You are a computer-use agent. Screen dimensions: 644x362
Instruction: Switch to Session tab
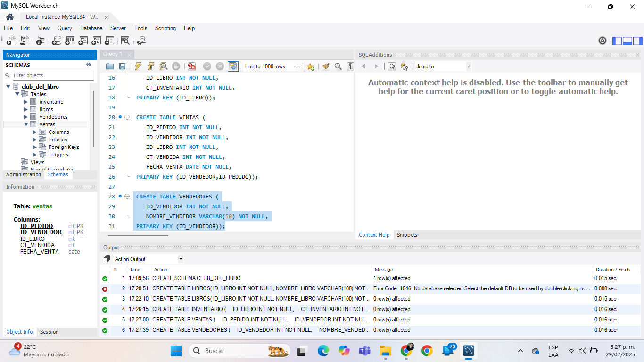point(49,332)
